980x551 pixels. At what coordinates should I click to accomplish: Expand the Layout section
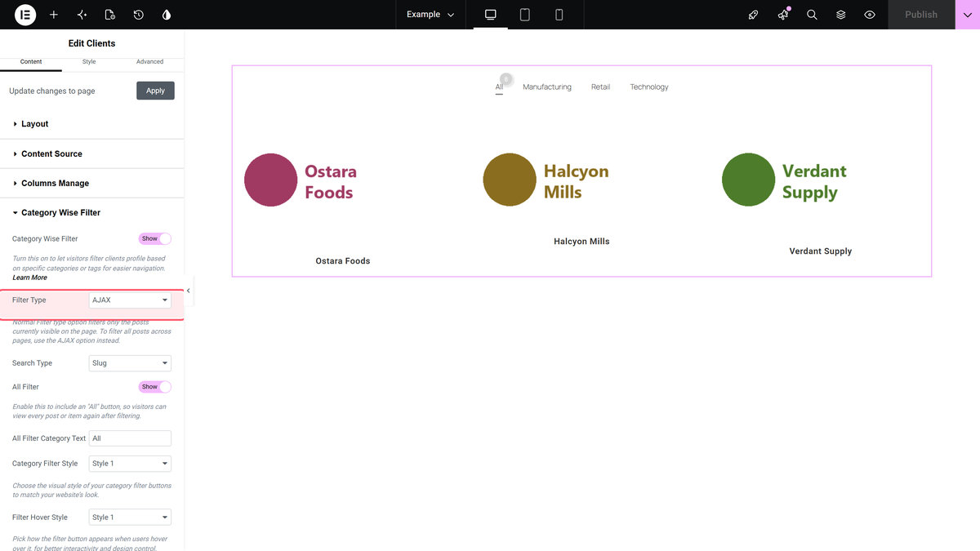[92, 124]
